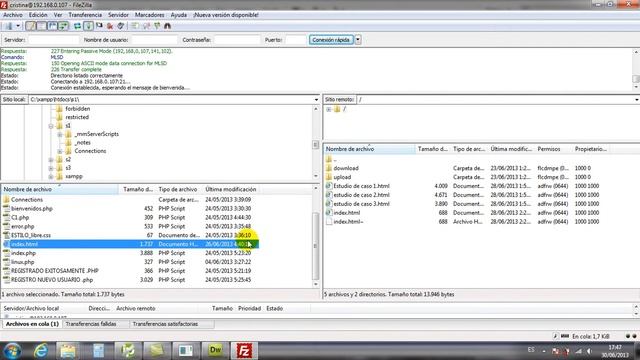The width and height of the screenshot is (640, 360).
Task: Open the Ayuda menu
Action: click(178, 15)
